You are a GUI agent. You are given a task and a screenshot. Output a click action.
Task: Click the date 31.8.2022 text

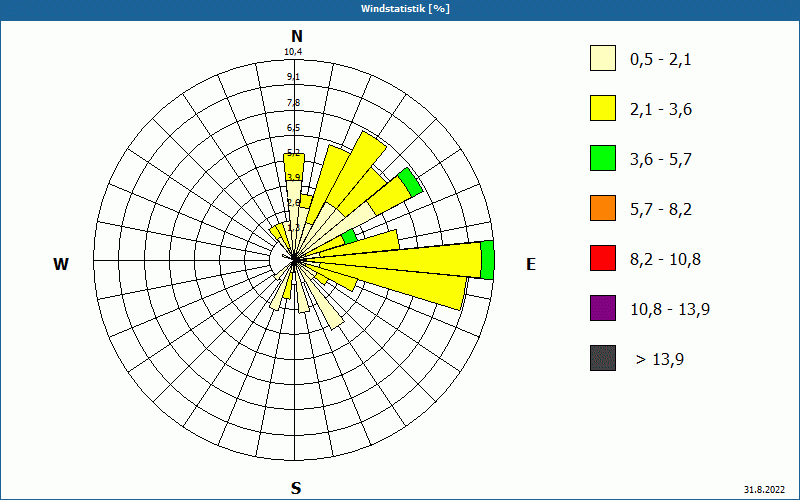coord(764,490)
